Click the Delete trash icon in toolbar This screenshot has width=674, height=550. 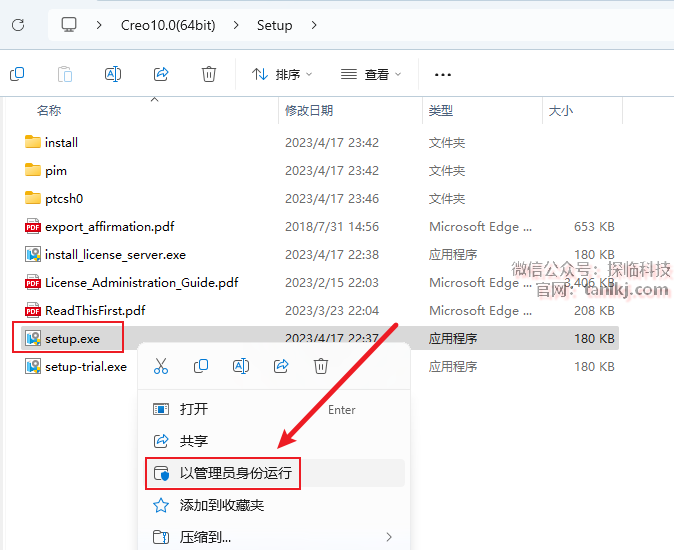click(209, 74)
